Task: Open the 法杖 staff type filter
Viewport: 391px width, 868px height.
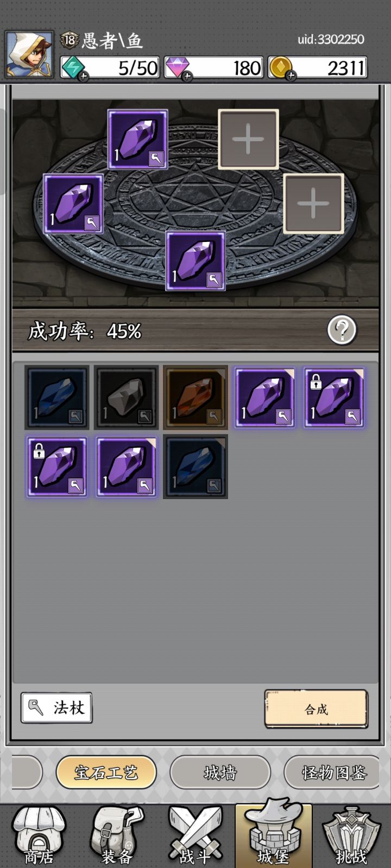Action: tap(56, 707)
